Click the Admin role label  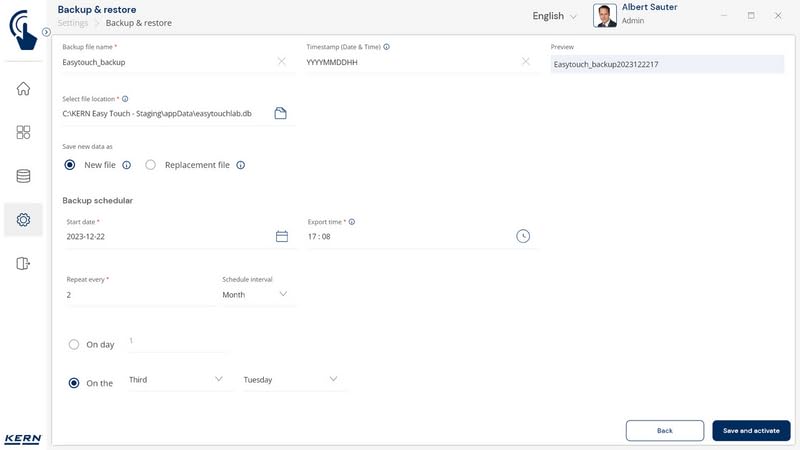[633, 21]
